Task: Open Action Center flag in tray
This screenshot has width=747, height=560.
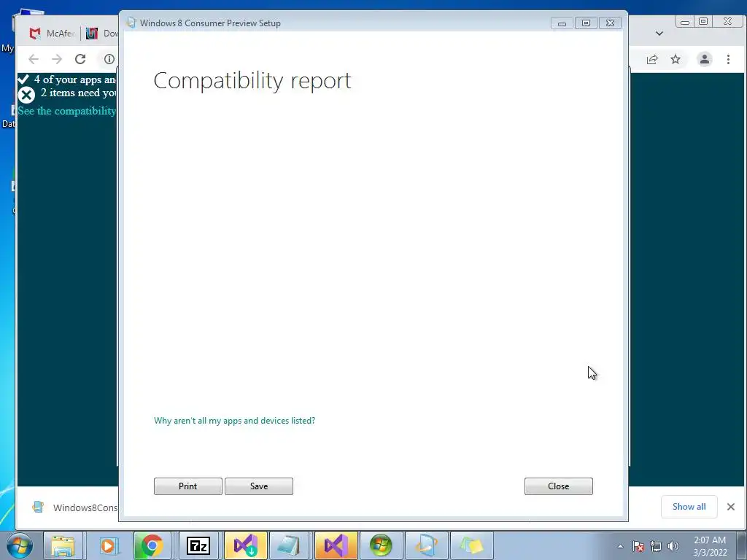Action: (x=638, y=546)
